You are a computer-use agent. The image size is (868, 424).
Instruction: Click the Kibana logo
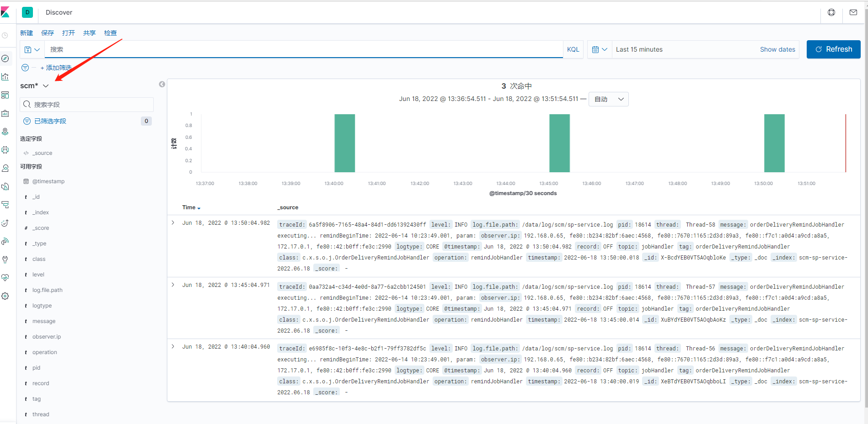(5, 12)
